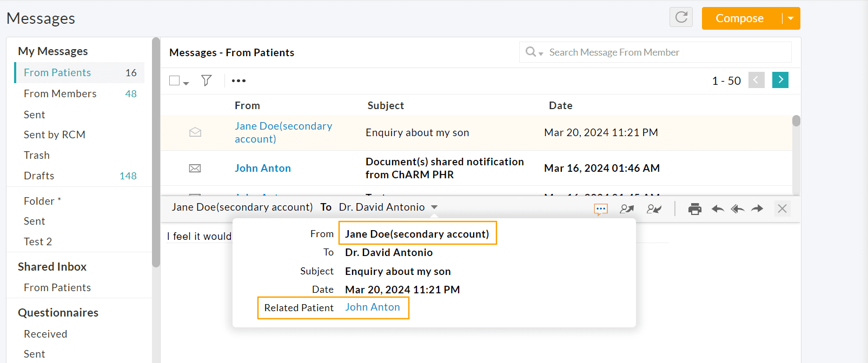Open the recipient dropdown next to Dr. David Antonio
868x363 pixels.
pos(435,207)
